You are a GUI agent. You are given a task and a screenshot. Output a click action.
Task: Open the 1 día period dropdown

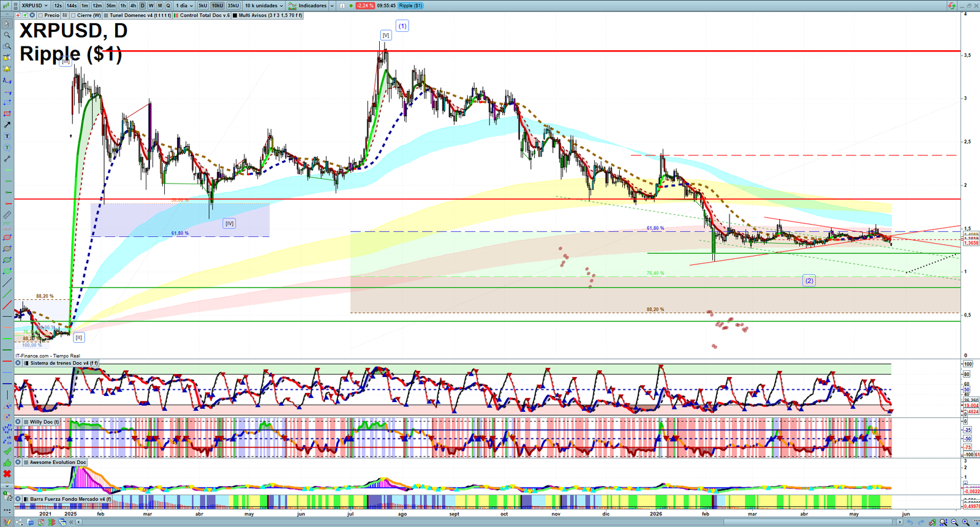(x=184, y=6)
